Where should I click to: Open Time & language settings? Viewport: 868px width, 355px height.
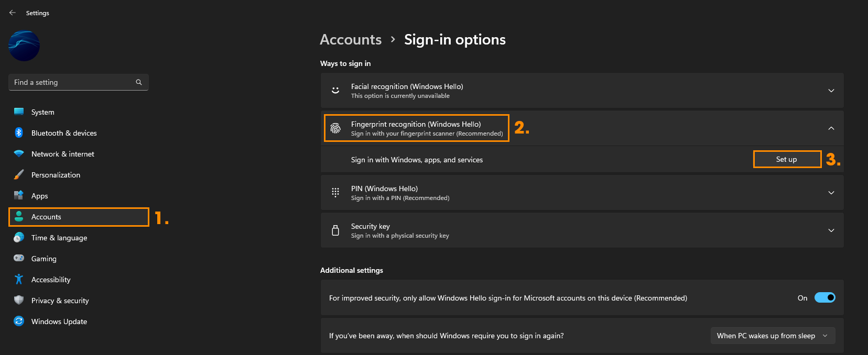pyautogui.click(x=79, y=238)
